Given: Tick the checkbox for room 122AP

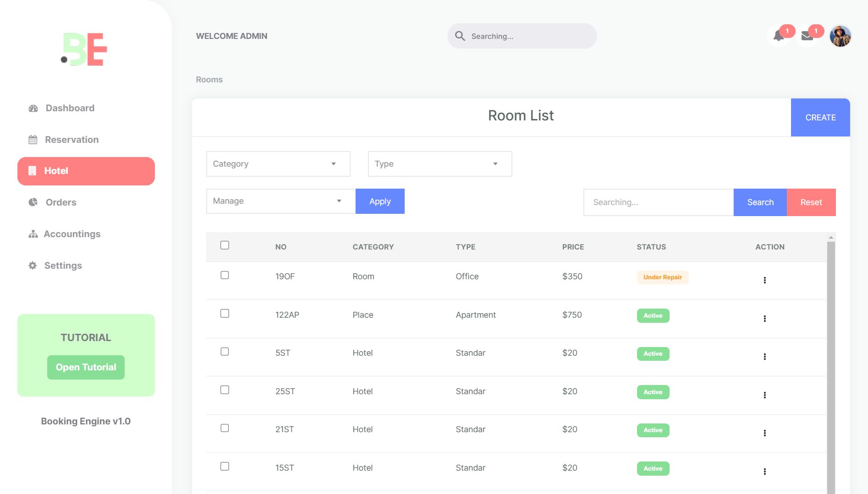Looking at the screenshot, I should [225, 314].
